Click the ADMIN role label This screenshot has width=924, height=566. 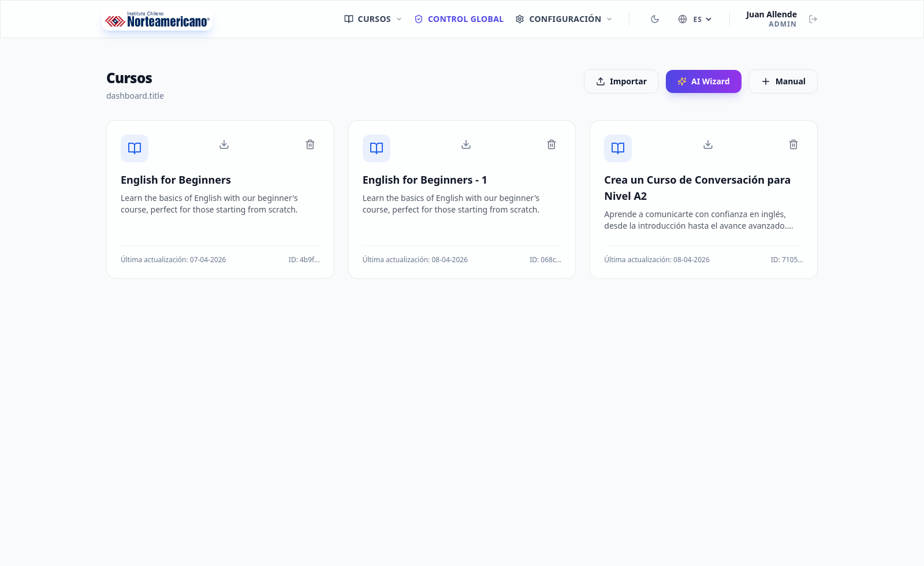783,24
